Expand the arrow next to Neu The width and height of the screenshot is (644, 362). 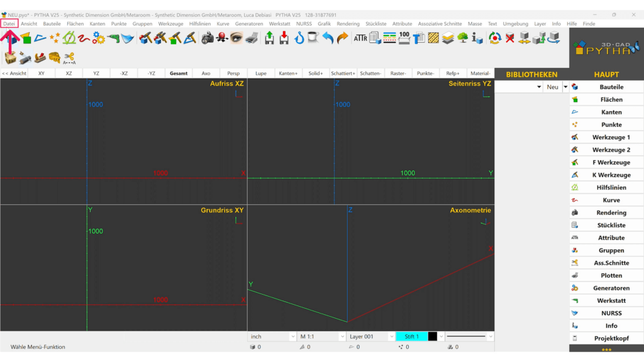(565, 87)
